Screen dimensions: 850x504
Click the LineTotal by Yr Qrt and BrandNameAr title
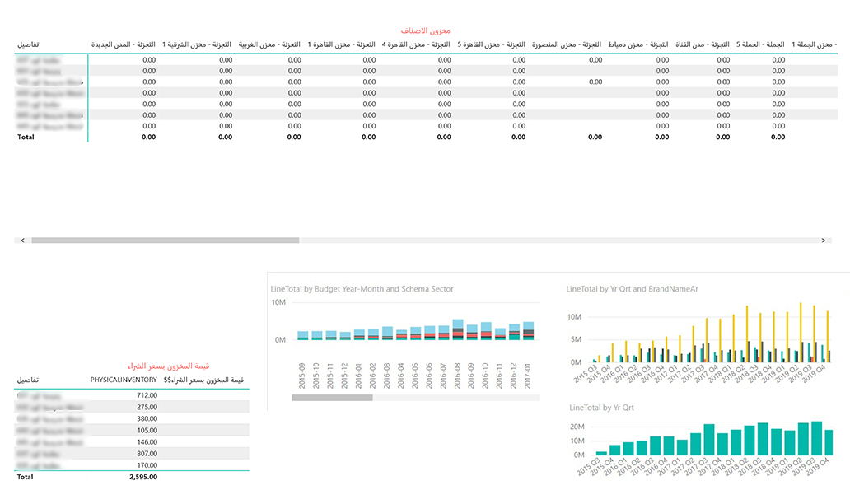tap(632, 289)
